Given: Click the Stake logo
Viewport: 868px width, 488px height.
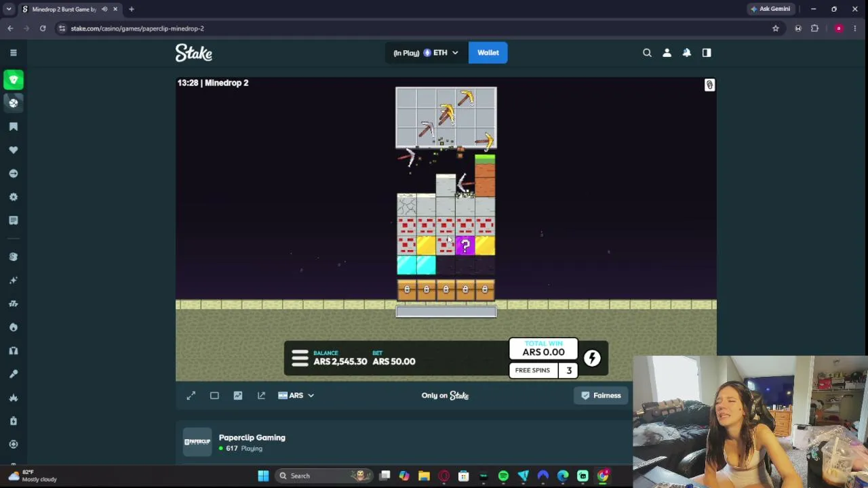Looking at the screenshot, I should [194, 52].
